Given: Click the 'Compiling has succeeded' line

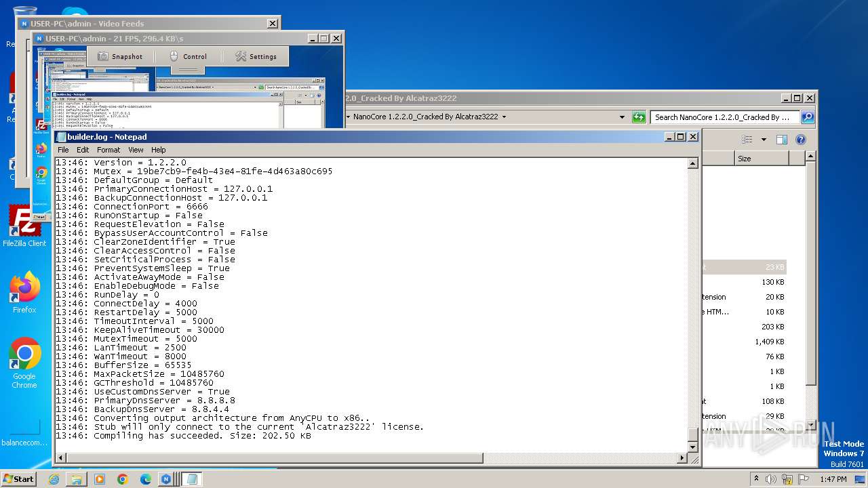Looking at the screenshot, I should click(183, 436).
